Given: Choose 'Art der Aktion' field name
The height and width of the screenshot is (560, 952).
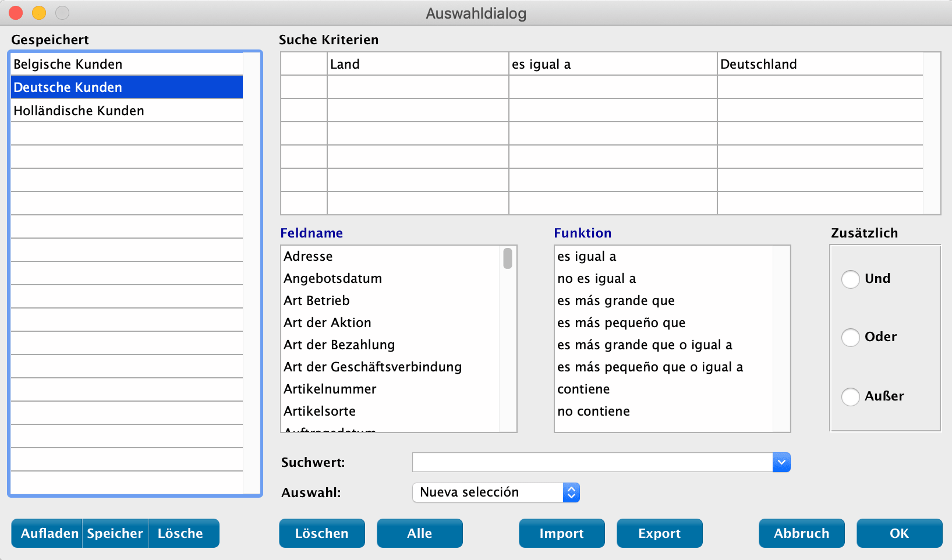Looking at the screenshot, I should (390, 323).
